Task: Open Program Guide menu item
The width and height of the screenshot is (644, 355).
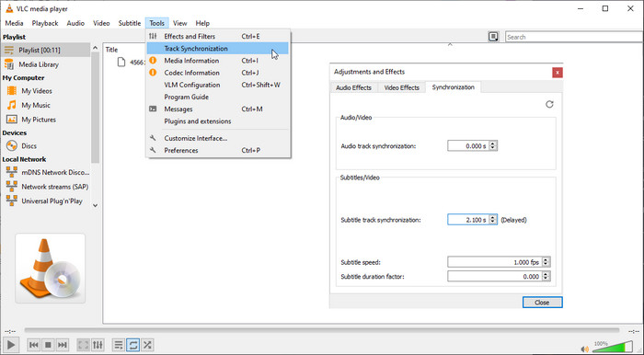Action: (218, 97)
